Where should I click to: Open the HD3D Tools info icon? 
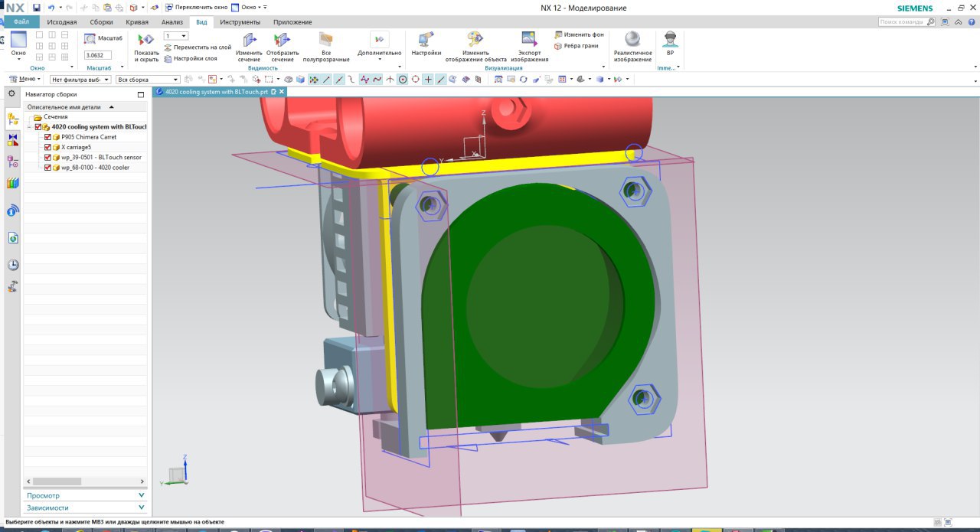(13, 211)
